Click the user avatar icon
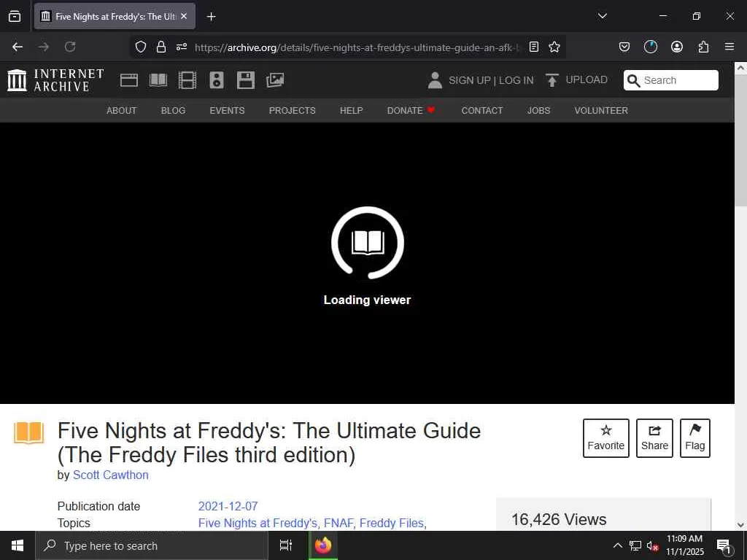 point(435,80)
